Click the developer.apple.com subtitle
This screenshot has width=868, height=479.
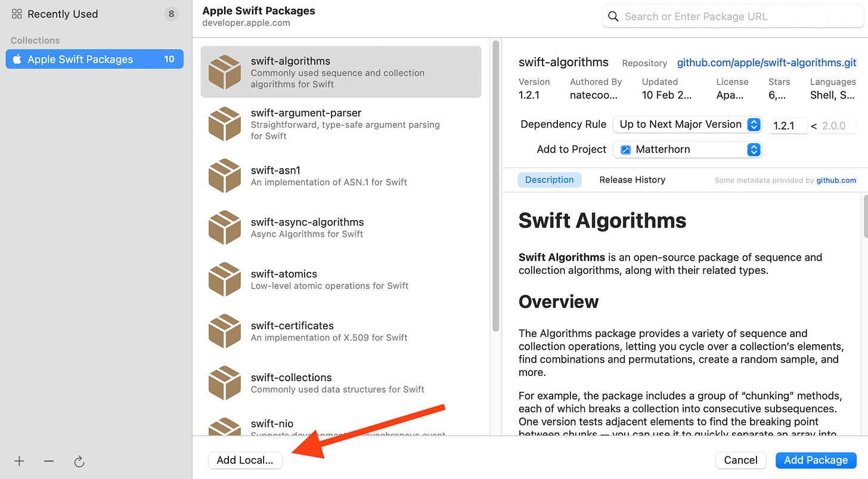[246, 23]
